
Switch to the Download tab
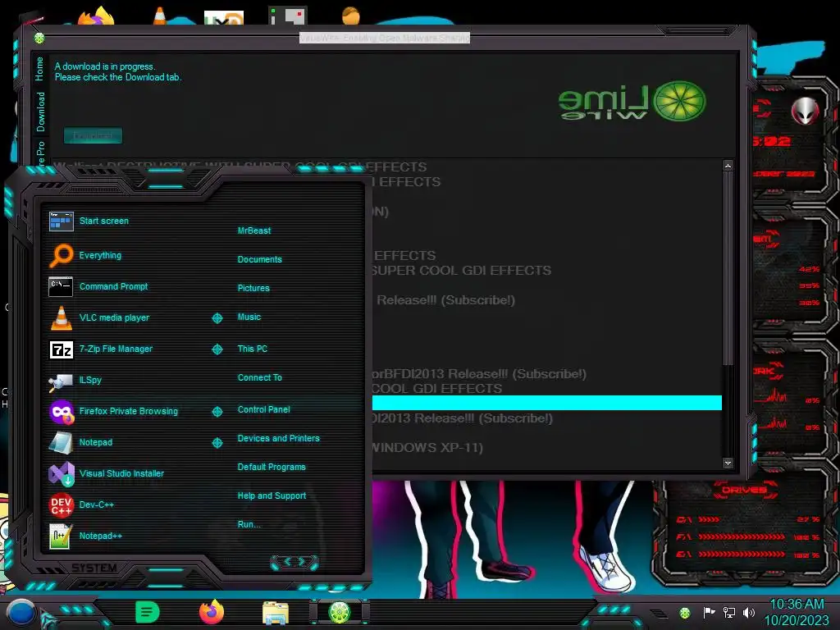click(41, 112)
